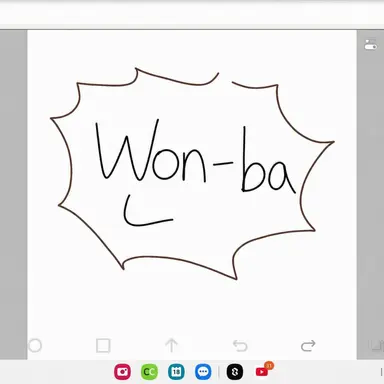Launch the black app icon in taskbar
Screen dimensions: 384x384
click(235, 372)
